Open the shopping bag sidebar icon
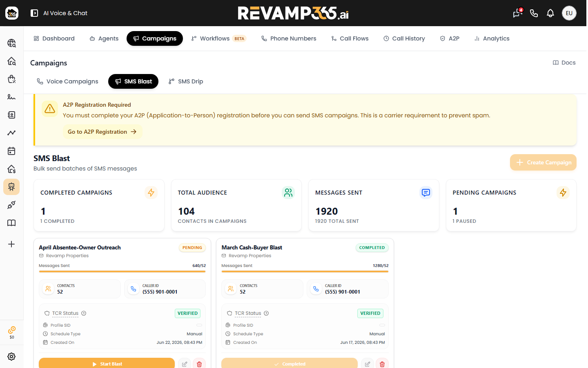Screen dimensions: 588x368 pos(11,79)
